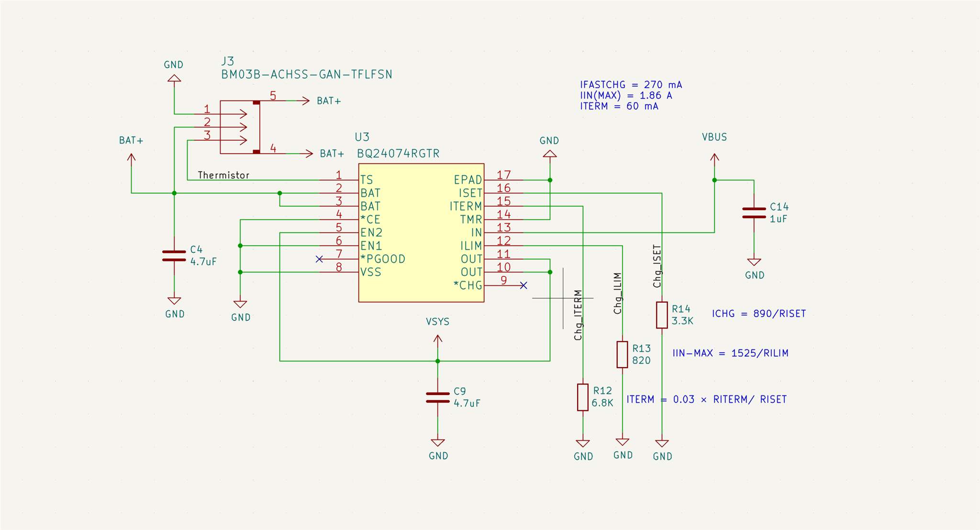Click no-connect marker on *CHG pin
Screen dimensions: 980x530
pyautogui.click(x=523, y=285)
